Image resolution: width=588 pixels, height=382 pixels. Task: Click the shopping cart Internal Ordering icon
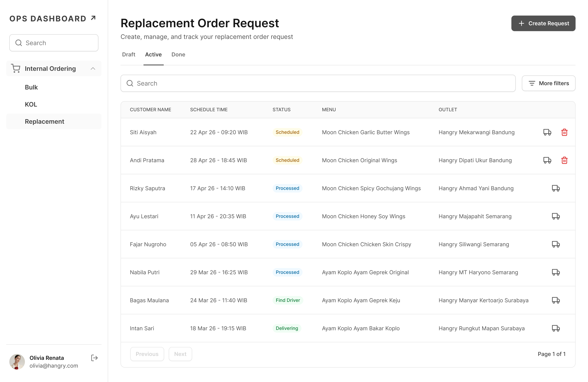[x=16, y=68]
